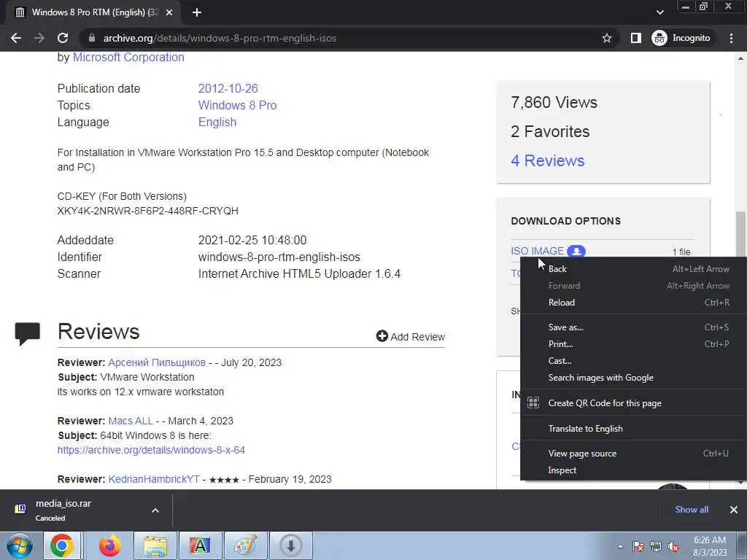The height and width of the screenshot is (560, 747).
Task: Click the Incognito profile indicator
Action: tap(681, 38)
